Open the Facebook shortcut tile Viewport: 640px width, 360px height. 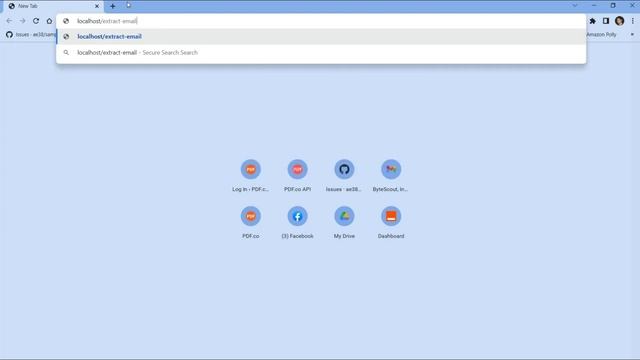[x=298, y=222]
